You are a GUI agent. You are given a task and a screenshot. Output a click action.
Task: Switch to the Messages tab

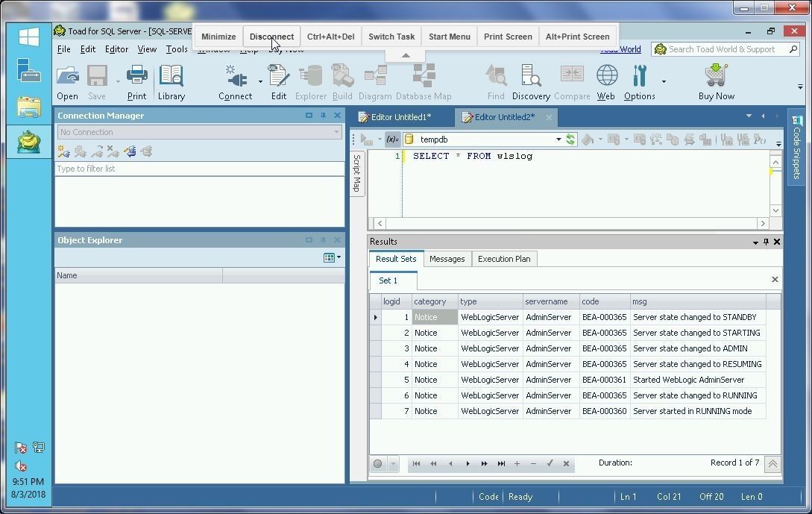click(447, 259)
